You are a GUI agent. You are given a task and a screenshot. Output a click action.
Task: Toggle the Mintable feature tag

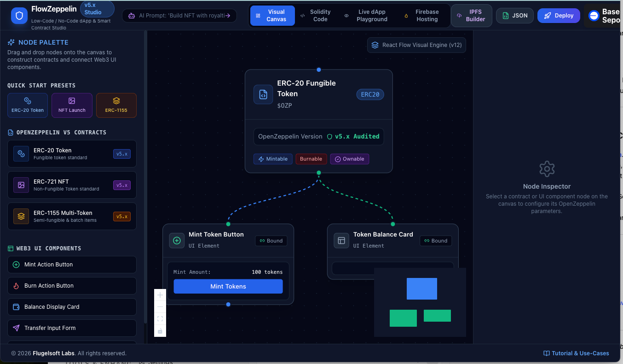coord(273,159)
